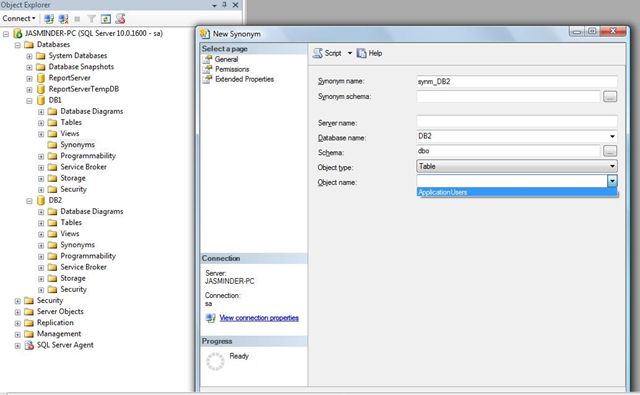Select Tables folder under DB1
The height and width of the screenshot is (395, 640).
pyautogui.click(x=71, y=122)
